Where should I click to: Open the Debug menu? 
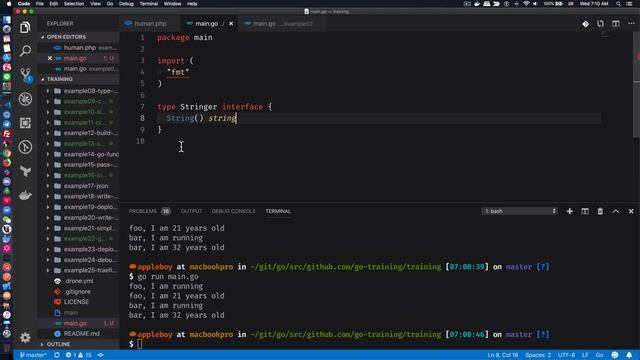pyautogui.click(x=126, y=4)
